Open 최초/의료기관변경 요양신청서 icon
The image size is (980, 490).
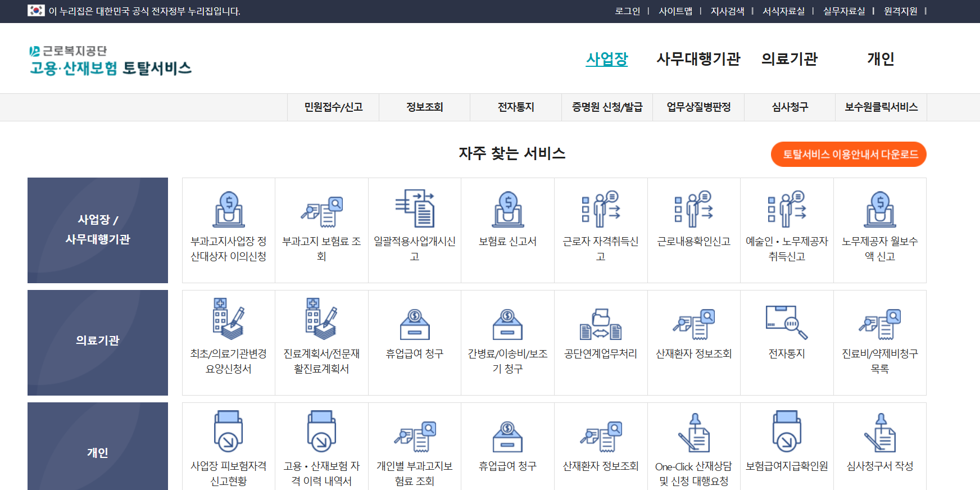pos(229,319)
